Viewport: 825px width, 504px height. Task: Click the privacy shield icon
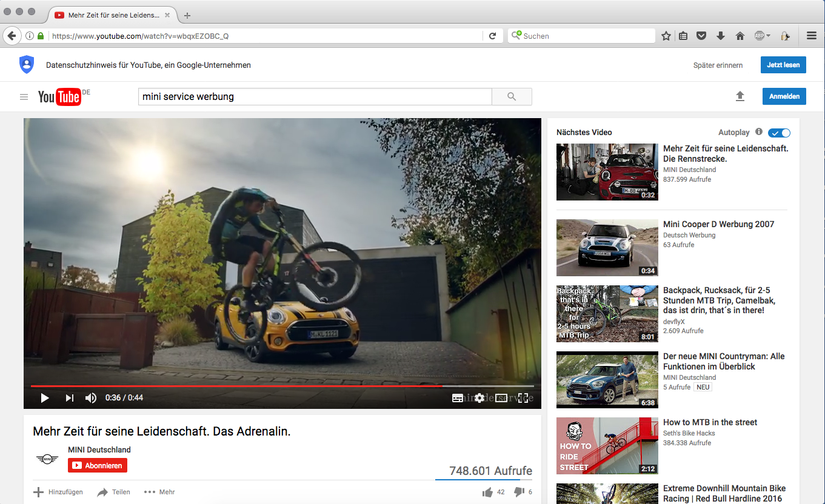click(x=27, y=65)
